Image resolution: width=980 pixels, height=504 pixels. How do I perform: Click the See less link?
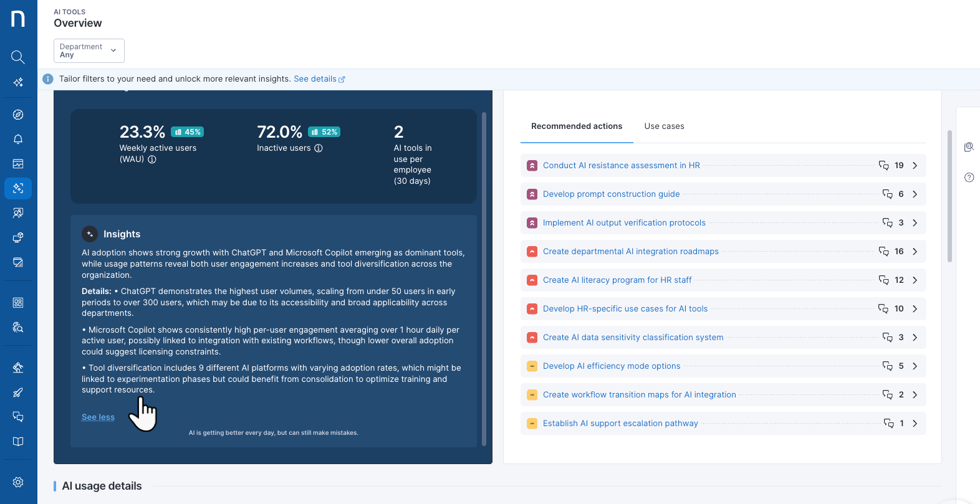click(98, 417)
